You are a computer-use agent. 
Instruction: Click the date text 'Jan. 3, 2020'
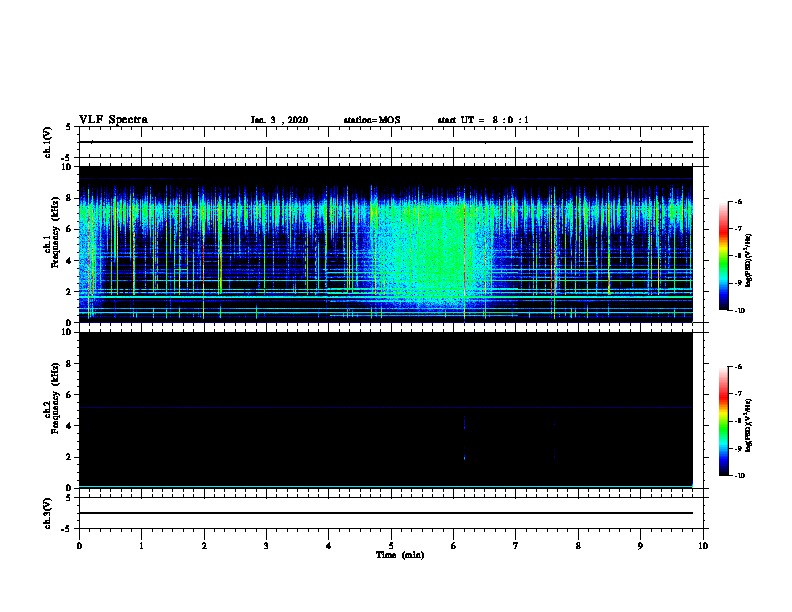pos(279,120)
